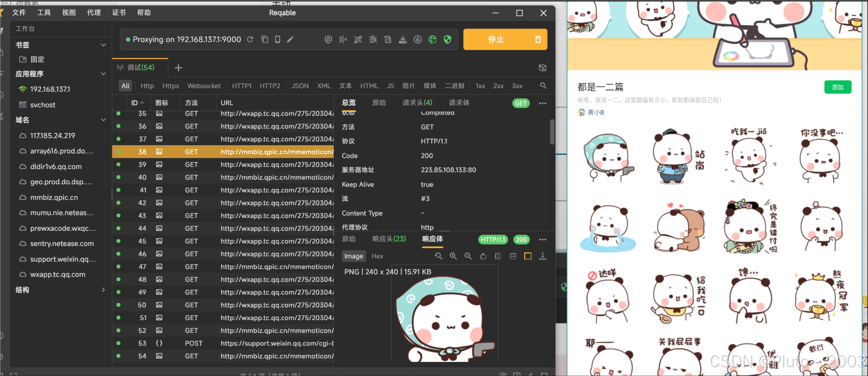The height and width of the screenshot is (376, 868).
Task: Click the circled droplet icon
Action: [x=418, y=39]
